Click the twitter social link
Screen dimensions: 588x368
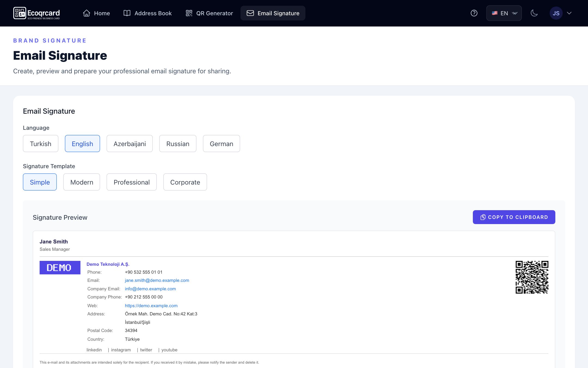[x=146, y=350]
